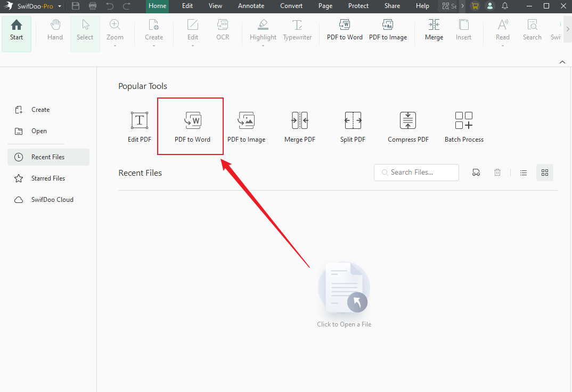Open the Home tab

[157, 6]
